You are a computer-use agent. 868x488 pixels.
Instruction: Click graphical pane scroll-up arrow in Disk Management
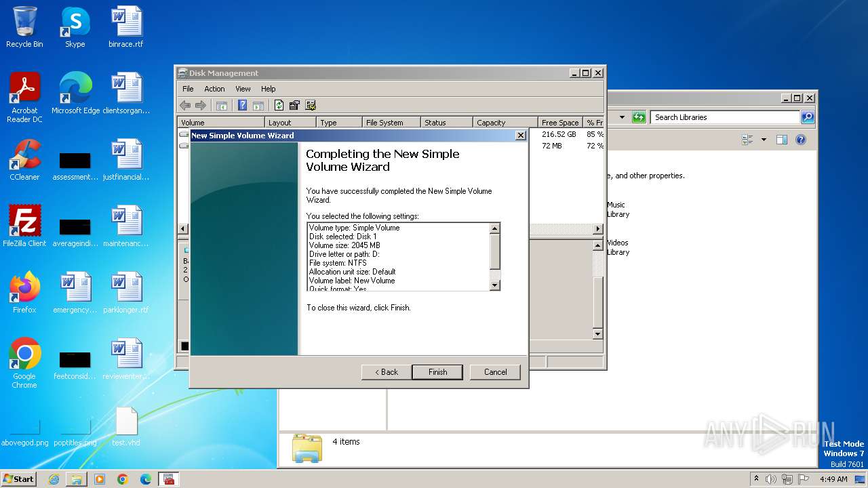(x=597, y=245)
